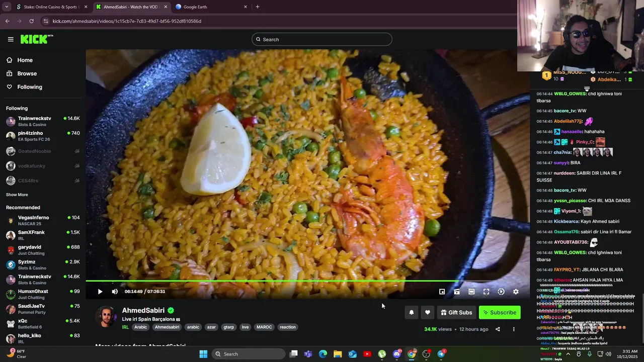Open AhmedSabiri profile avatar
Screen dimensions: 644x362
tap(106, 317)
